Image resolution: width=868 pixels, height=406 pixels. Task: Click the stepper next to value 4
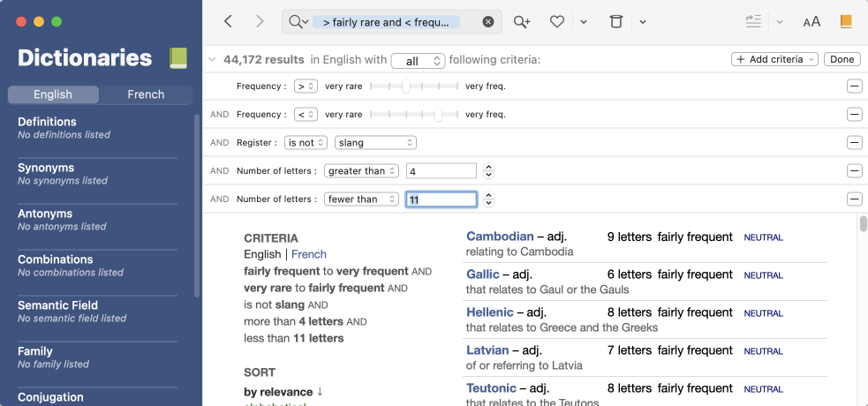(488, 171)
